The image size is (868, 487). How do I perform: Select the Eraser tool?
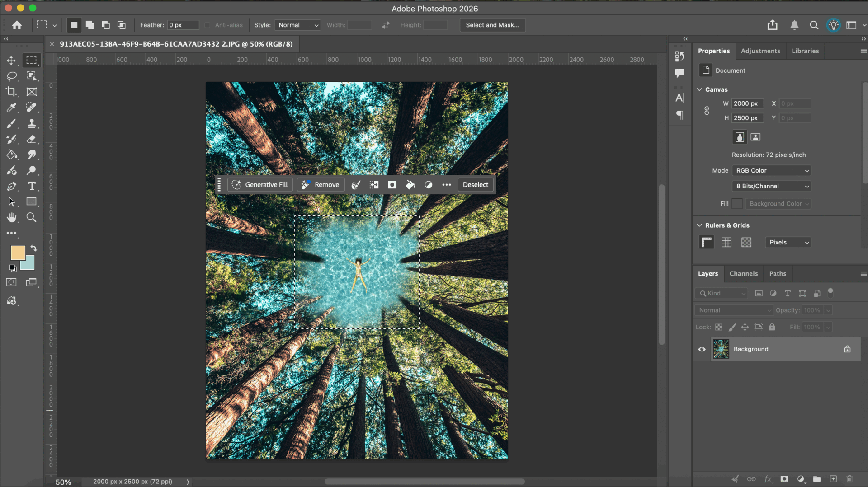click(x=31, y=139)
